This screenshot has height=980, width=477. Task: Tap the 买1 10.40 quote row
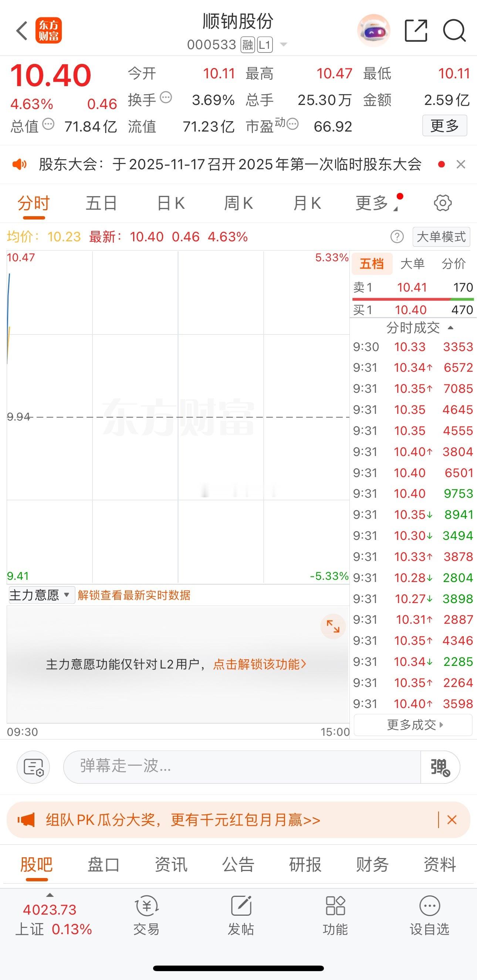(x=413, y=310)
